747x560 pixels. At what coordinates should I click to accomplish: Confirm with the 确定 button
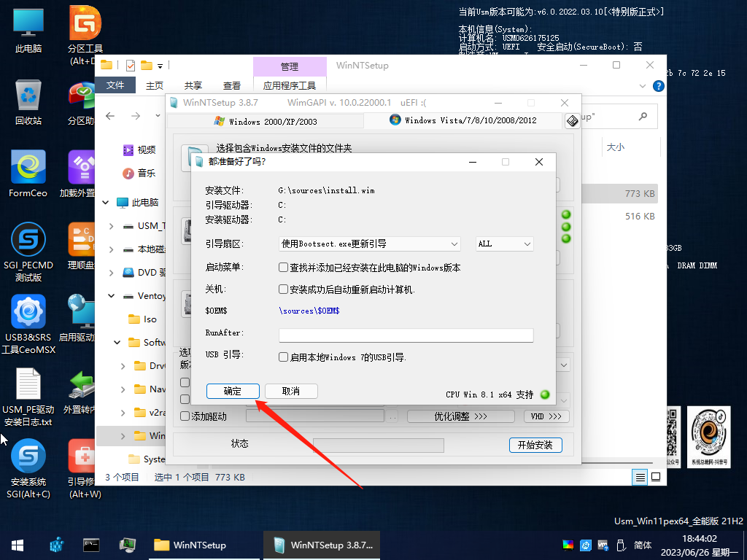233,392
